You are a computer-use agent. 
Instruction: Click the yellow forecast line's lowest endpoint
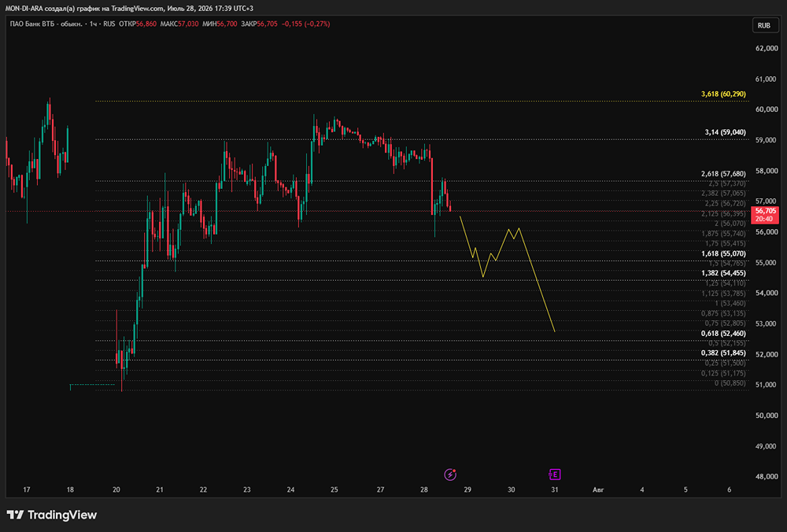pos(555,331)
